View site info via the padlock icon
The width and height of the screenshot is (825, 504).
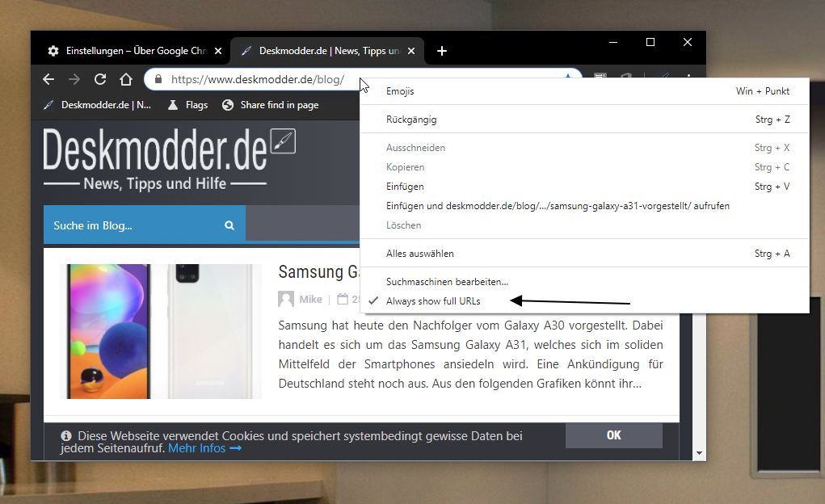click(x=158, y=79)
